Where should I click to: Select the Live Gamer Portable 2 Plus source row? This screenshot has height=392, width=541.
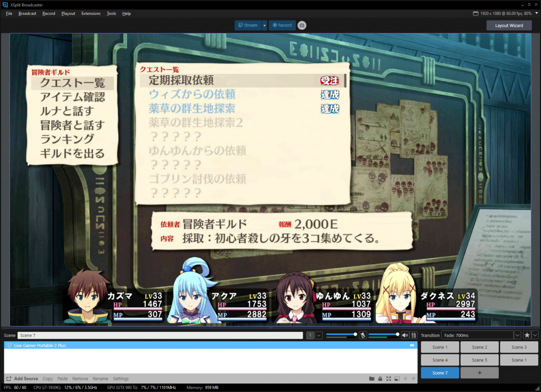pos(210,345)
